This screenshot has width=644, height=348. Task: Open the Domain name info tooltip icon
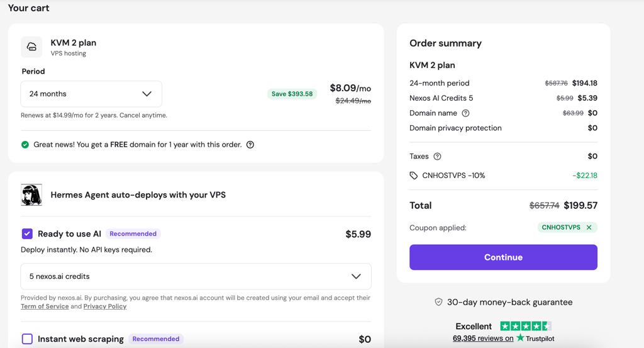point(465,113)
